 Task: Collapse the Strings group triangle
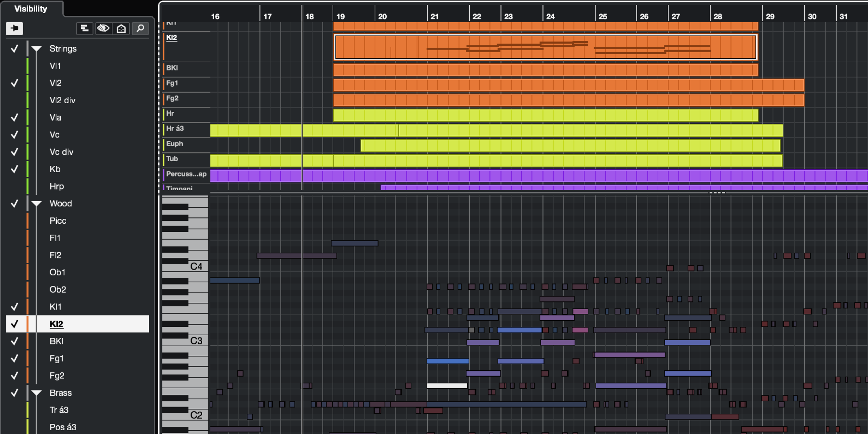(36, 48)
